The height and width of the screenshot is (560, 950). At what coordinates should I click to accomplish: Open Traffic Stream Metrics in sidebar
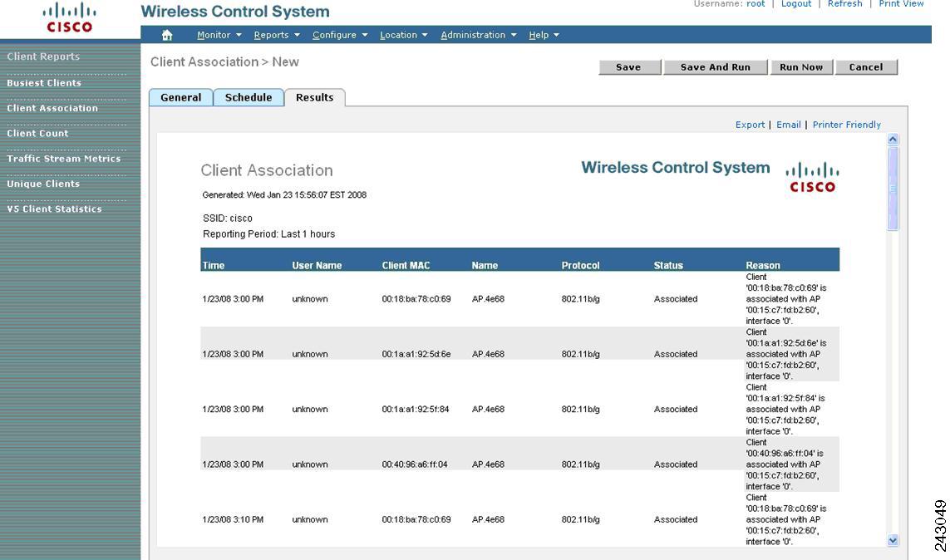pos(64,159)
